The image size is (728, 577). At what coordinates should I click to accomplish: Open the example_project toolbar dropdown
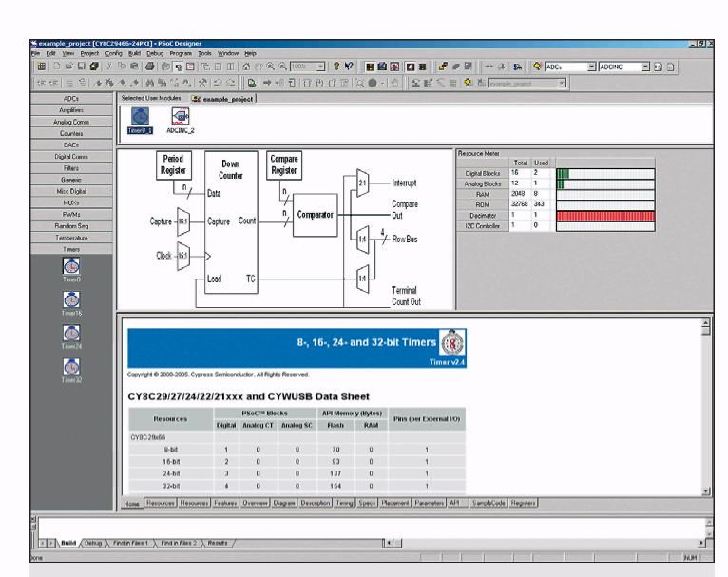pos(562,83)
